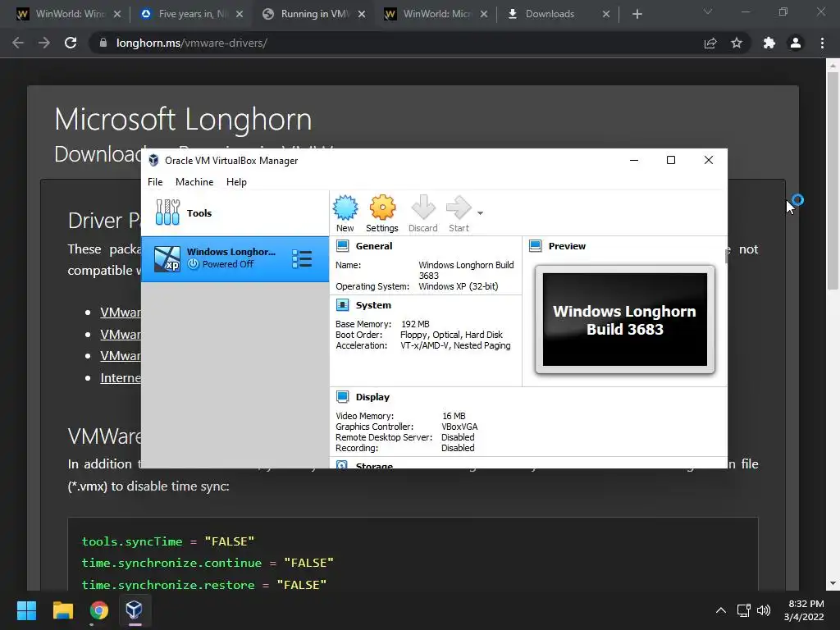
Task: Click the Display section icon
Action: tap(342, 397)
